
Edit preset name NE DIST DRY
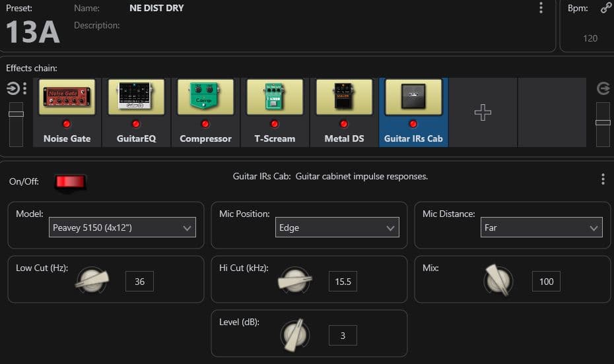156,8
